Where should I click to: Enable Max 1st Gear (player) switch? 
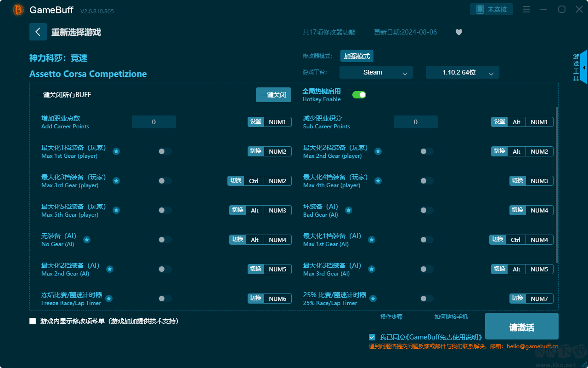(165, 151)
